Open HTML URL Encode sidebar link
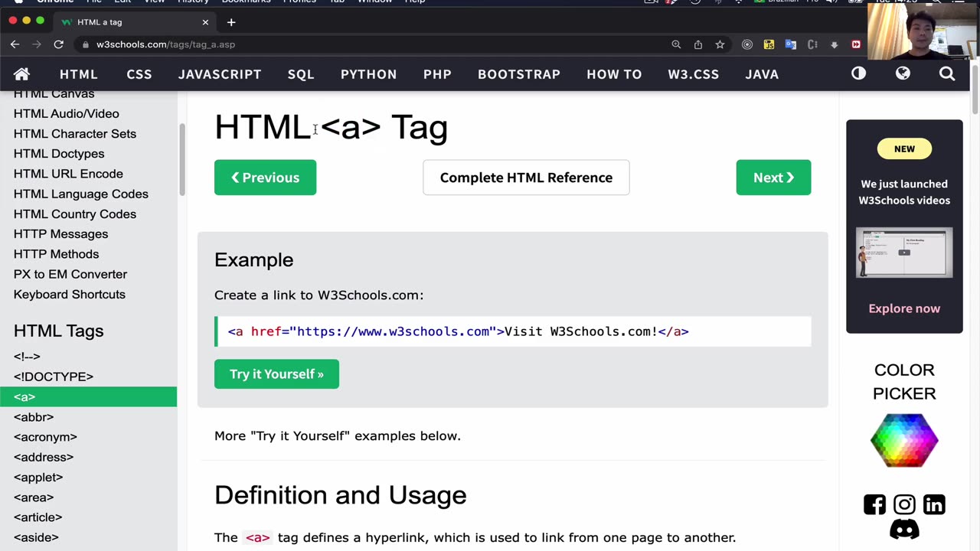Viewport: 980px width, 551px height. pyautogui.click(x=68, y=174)
